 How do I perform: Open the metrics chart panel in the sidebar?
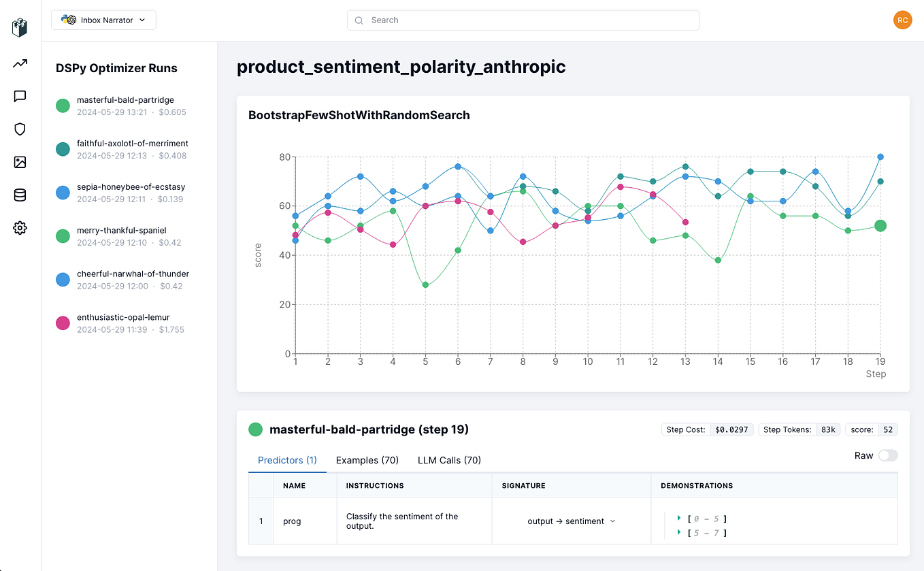[x=19, y=64]
